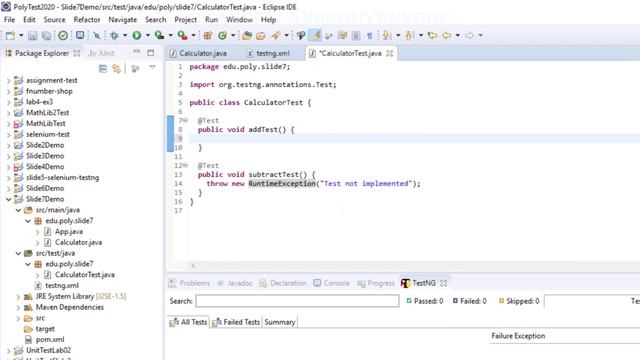Select App.java in Package Explorer
Viewport: 640px width, 360px height.
pyautogui.click(x=69, y=232)
